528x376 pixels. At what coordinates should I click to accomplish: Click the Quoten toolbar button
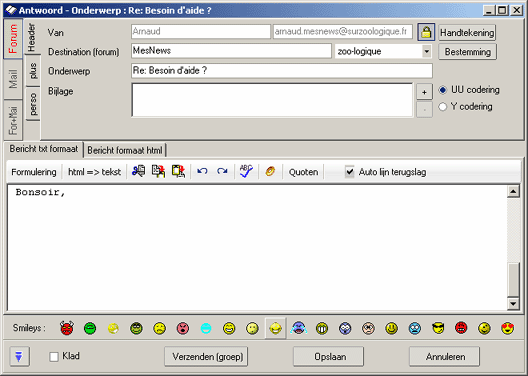[x=303, y=172]
